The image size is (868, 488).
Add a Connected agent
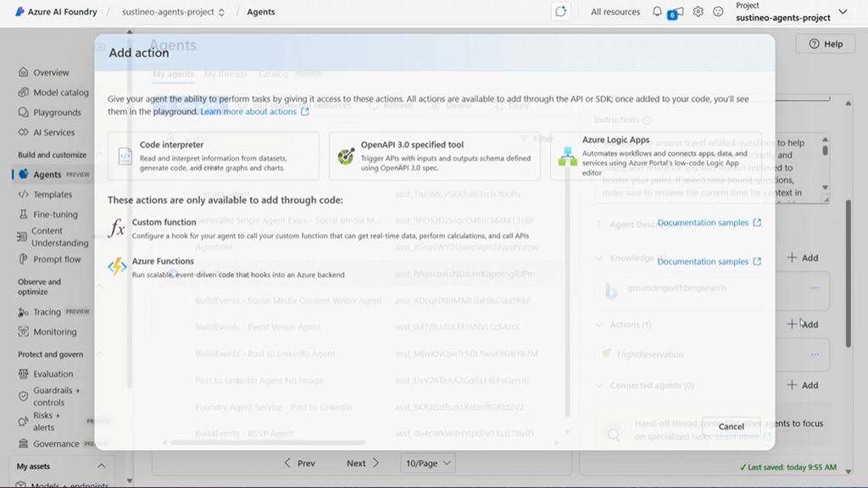click(803, 385)
